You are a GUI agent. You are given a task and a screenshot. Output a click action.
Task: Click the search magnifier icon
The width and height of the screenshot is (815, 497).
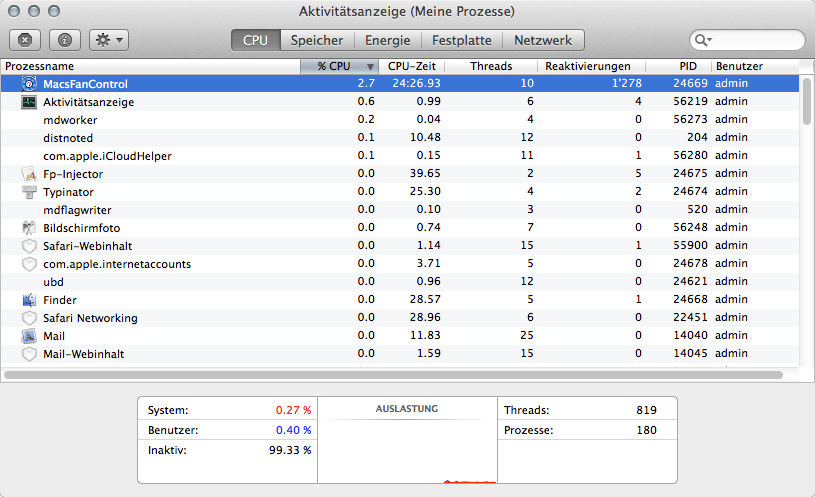coord(703,40)
